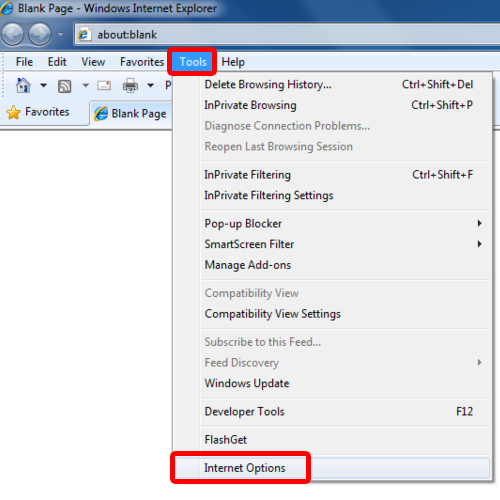Click the address bar showing about:blank
Screen dimensions: 500x500
[287, 34]
